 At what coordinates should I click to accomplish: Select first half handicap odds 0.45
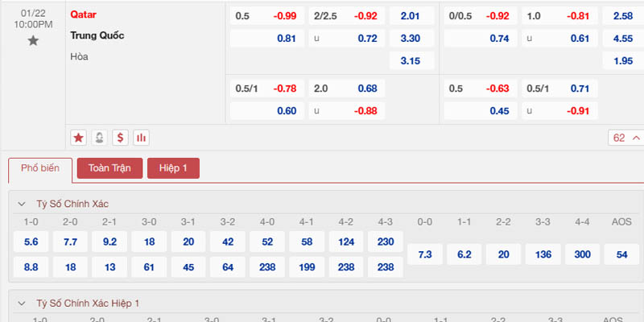(x=481, y=111)
